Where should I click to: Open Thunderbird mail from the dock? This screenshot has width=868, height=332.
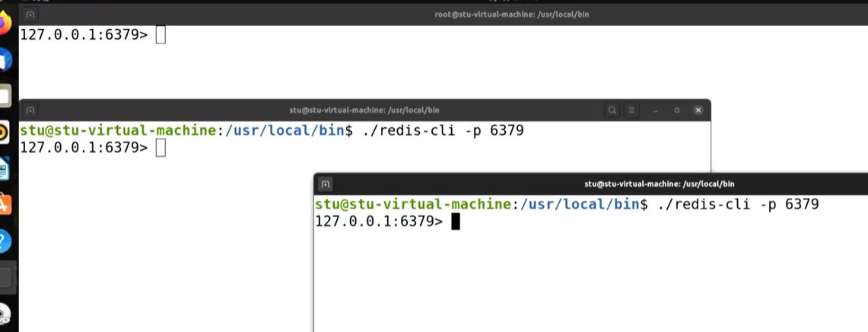(x=5, y=60)
